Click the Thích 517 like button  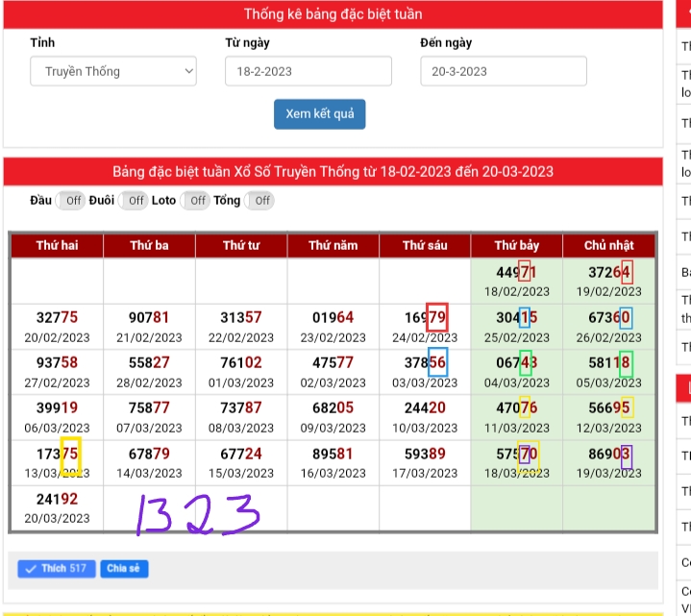(56, 569)
